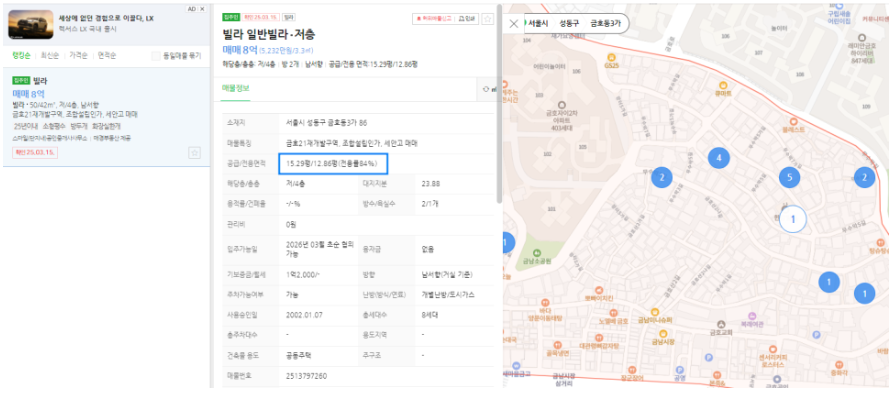Click the price text 매매 8억 in the detail header

(240, 50)
